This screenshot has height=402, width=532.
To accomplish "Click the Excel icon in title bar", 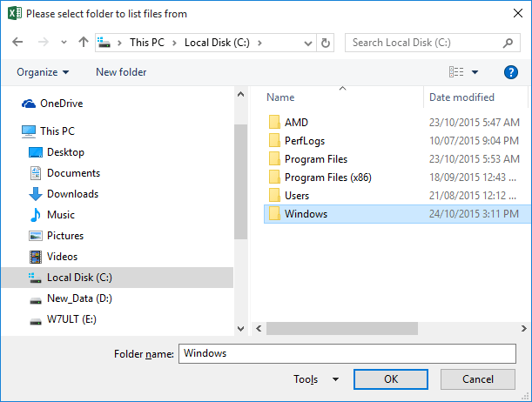I will (x=15, y=14).
